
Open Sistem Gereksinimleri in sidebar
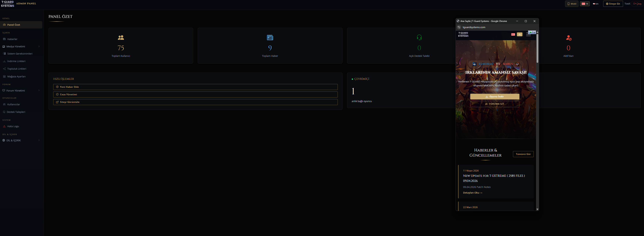(21, 54)
